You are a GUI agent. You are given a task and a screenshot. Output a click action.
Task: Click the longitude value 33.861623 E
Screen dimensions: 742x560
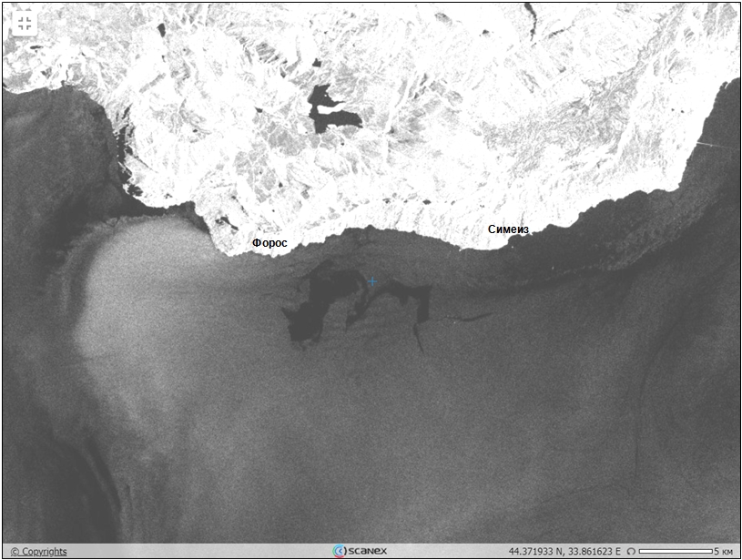pos(593,551)
